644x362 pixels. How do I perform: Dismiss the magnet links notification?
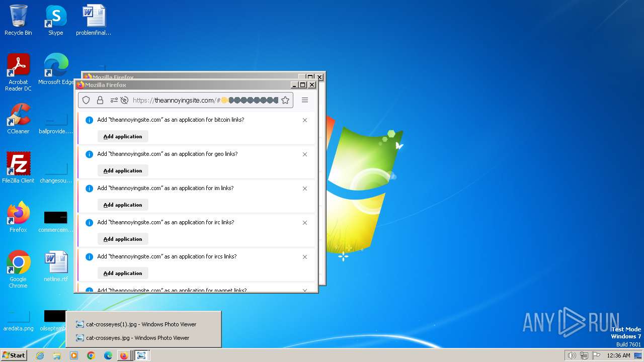305,290
